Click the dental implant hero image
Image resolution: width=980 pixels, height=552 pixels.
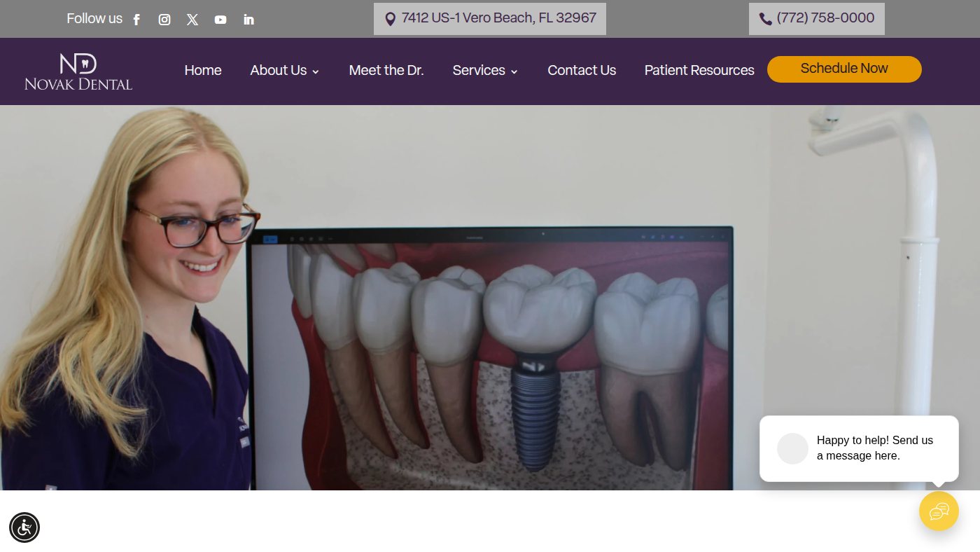pyautogui.click(x=490, y=298)
